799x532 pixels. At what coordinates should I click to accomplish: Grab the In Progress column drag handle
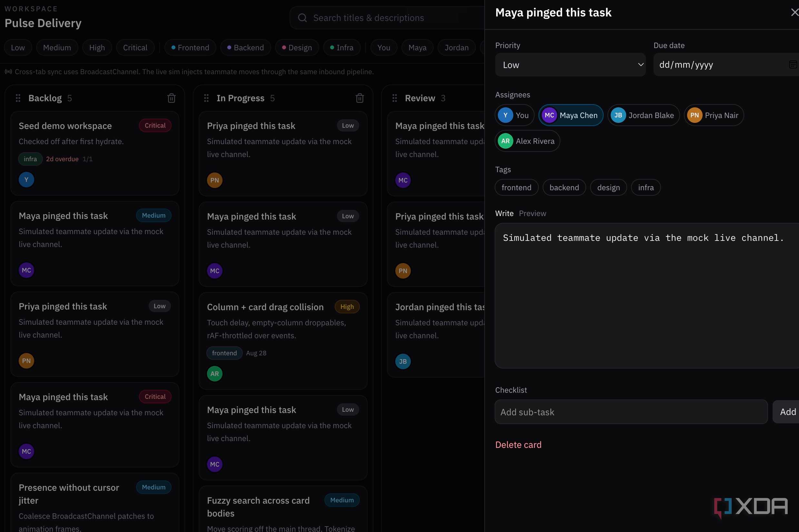pos(206,98)
